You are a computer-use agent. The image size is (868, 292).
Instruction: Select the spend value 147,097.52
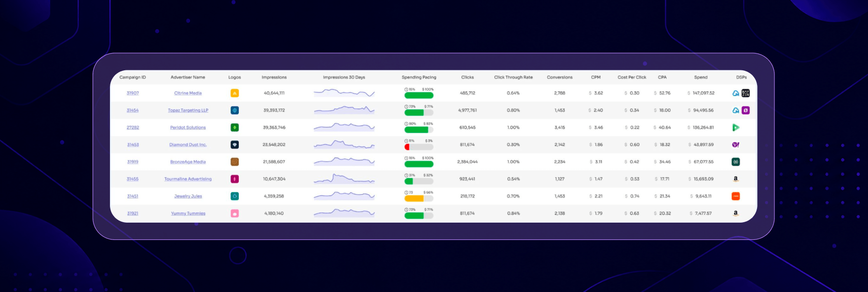(x=704, y=93)
